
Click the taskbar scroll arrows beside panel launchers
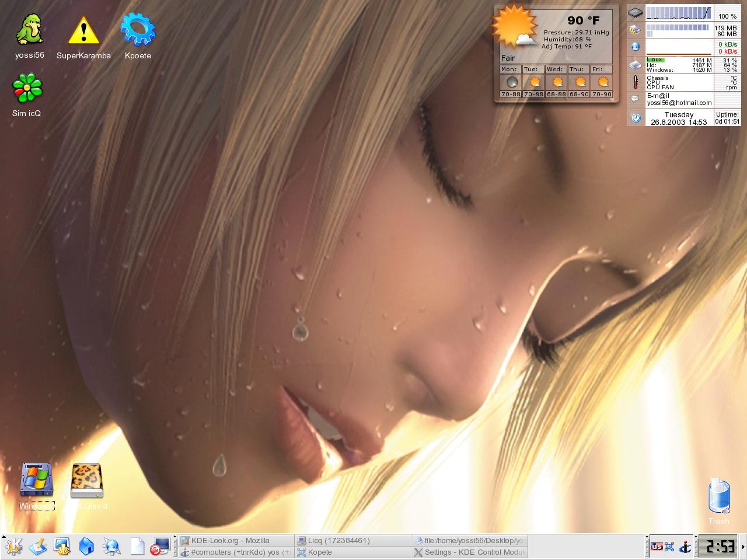point(174,547)
